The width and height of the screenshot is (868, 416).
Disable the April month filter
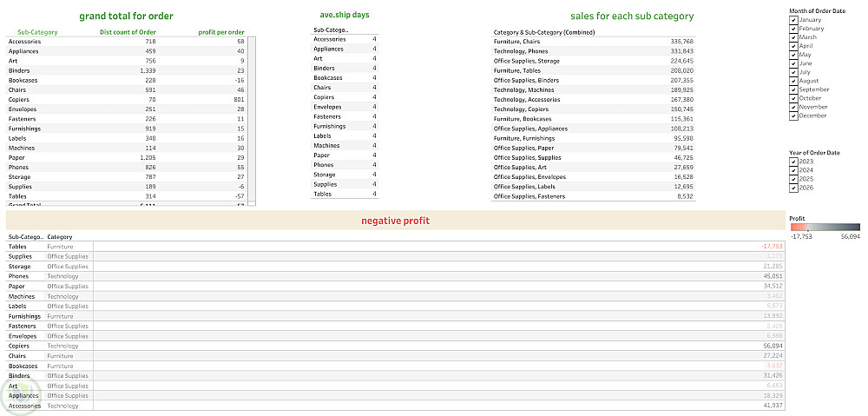coord(793,46)
